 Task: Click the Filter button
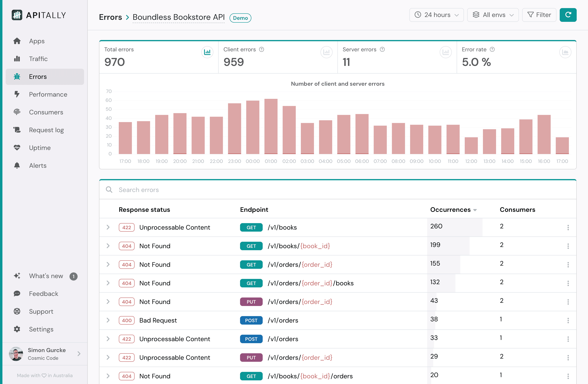[x=539, y=15]
